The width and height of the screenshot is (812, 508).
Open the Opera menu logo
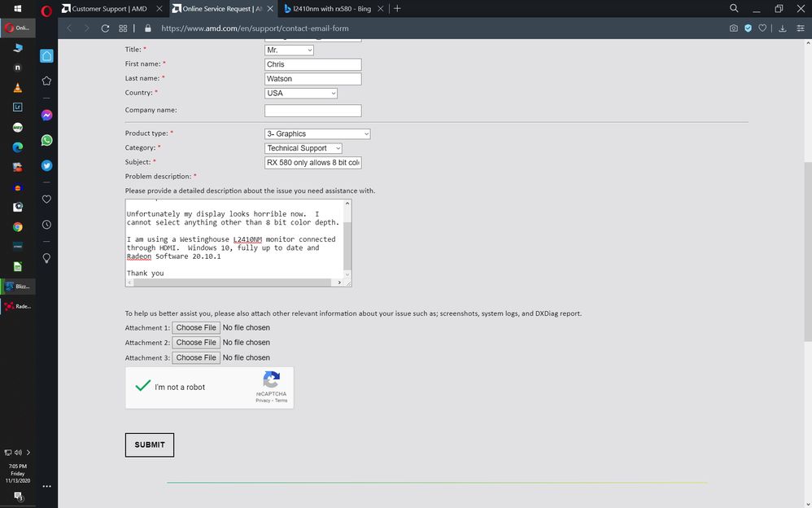point(46,11)
